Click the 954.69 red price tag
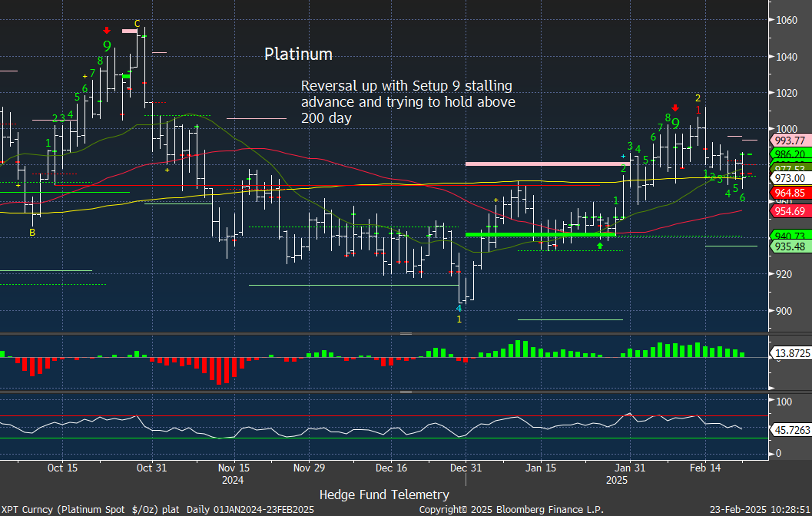This screenshot has height=516, width=812. [790, 210]
